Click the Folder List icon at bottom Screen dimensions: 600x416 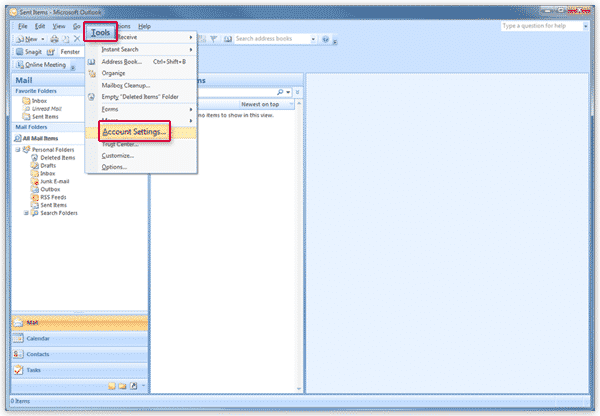pos(122,385)
